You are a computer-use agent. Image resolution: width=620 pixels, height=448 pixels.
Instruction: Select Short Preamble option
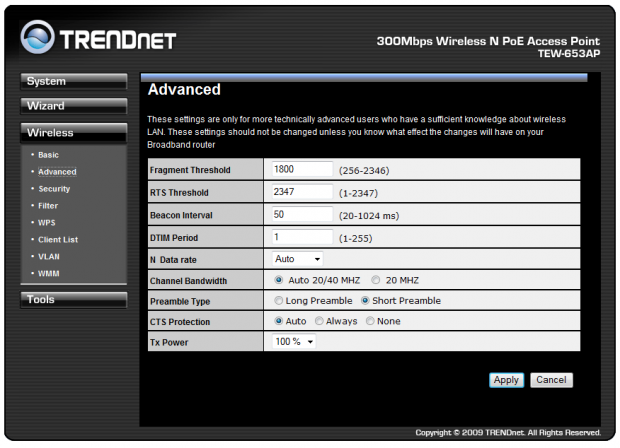(365, 301)
